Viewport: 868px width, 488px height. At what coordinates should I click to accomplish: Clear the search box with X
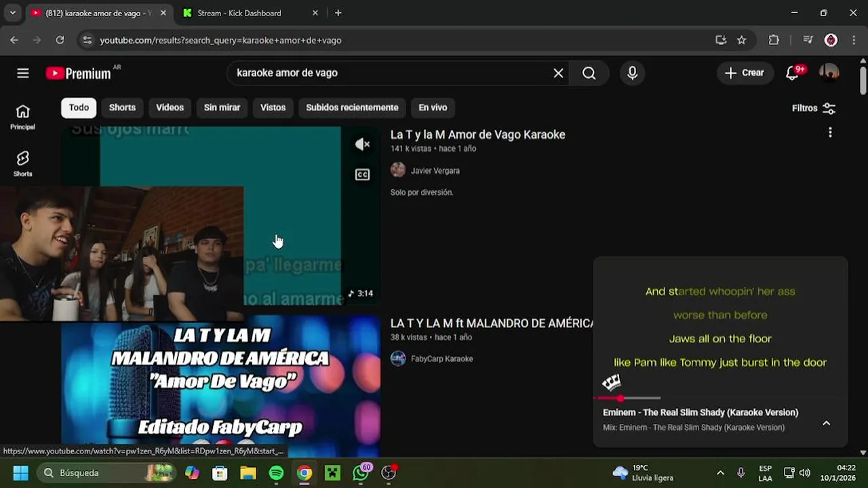[x=558, y=73]
